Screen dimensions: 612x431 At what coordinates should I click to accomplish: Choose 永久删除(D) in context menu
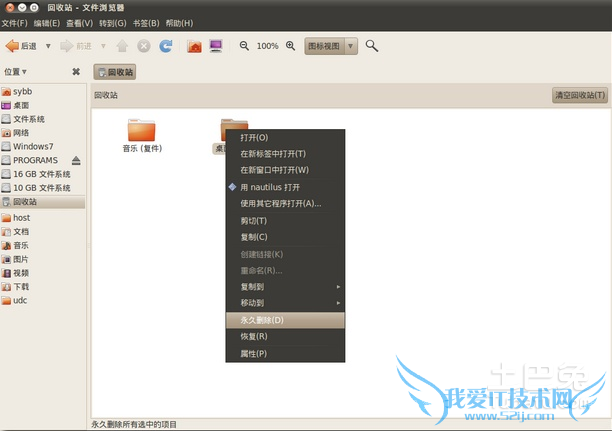(285, 320)
